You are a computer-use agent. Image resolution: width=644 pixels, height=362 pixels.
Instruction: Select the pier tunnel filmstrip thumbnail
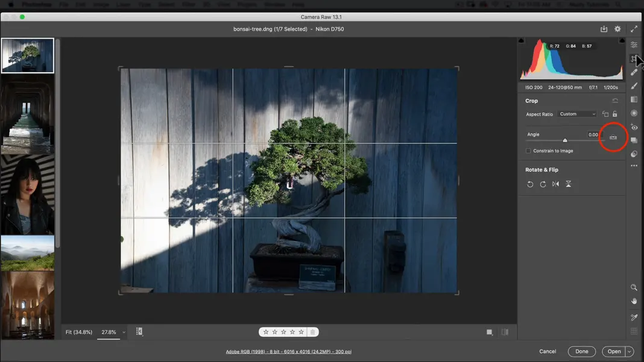click(28, 114)
